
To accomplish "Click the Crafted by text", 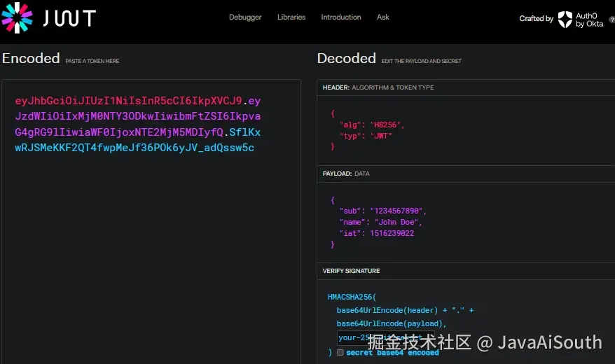I will click(x=536, y=19).
